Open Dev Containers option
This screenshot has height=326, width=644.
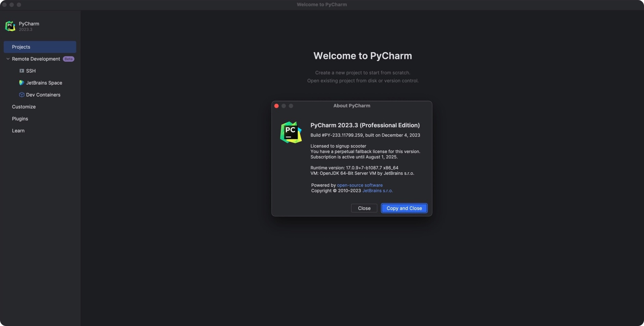43,95
